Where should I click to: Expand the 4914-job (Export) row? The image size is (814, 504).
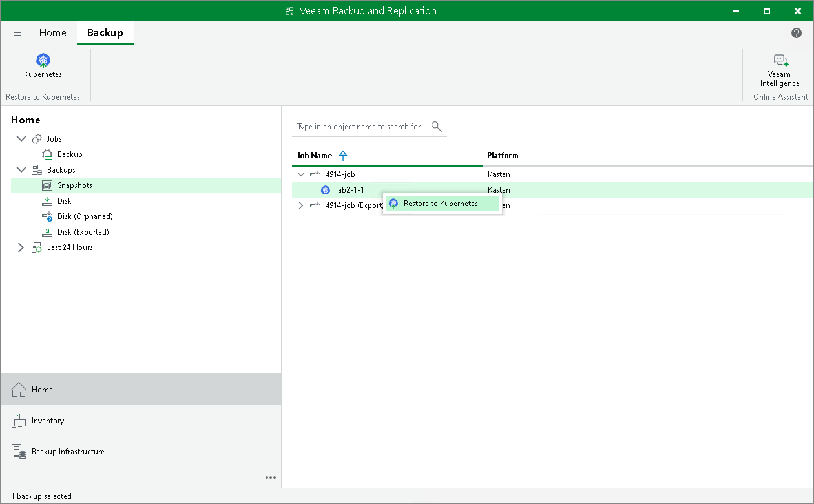pos(300,205)
